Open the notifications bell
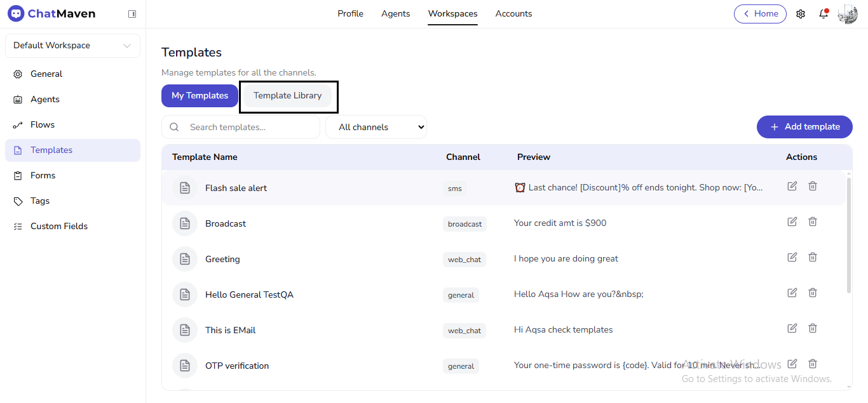Viewport: 868px width, 403px height. pos(824,14)
